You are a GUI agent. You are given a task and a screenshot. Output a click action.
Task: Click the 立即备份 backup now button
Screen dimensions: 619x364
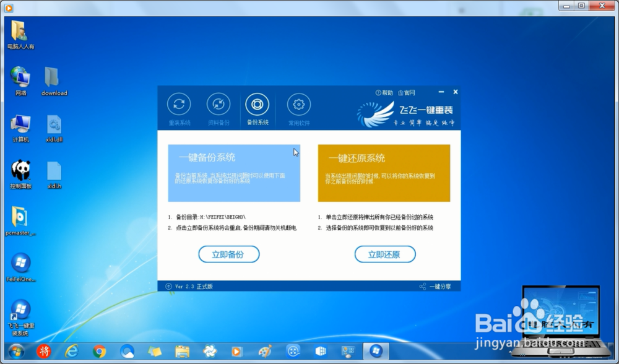[228, 254]
